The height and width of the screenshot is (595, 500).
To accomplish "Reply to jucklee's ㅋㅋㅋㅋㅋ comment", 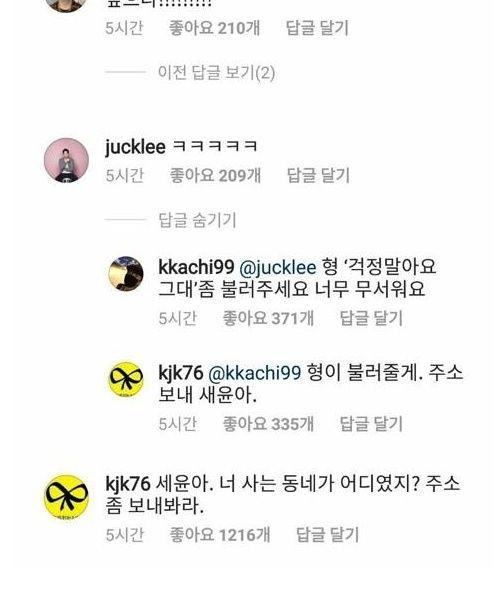I will click(318, 175).
